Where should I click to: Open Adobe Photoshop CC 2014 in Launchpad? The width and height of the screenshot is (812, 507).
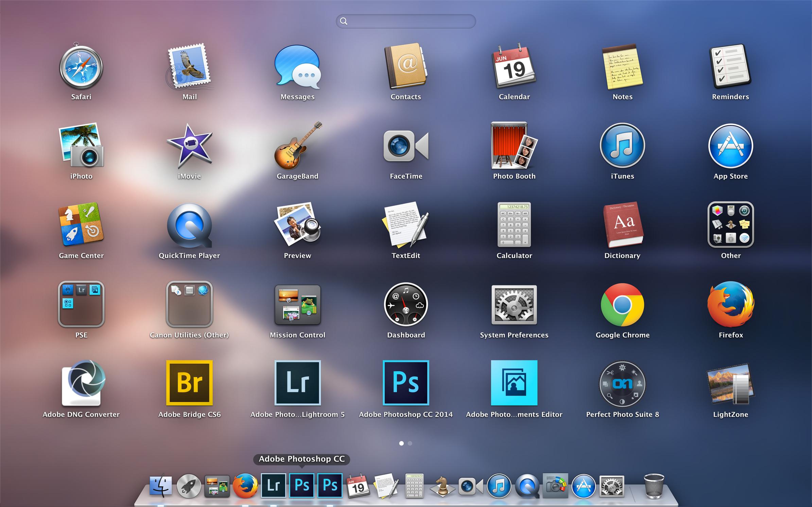[x=405, y=383]
